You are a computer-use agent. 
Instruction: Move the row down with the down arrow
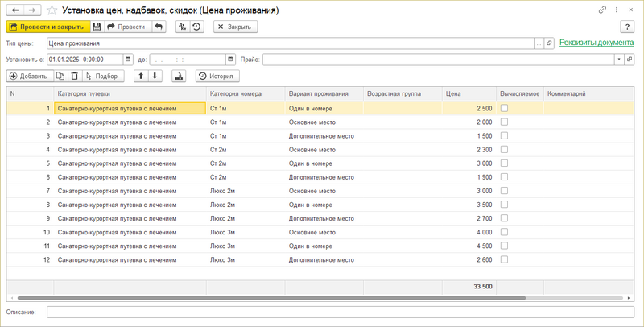(155, 76)
